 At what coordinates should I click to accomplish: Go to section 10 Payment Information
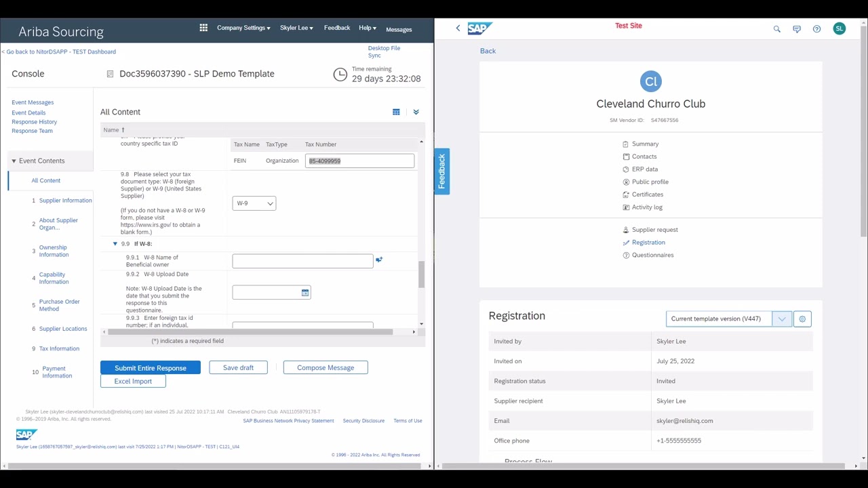pyautogui.click(x=57, y=372)
